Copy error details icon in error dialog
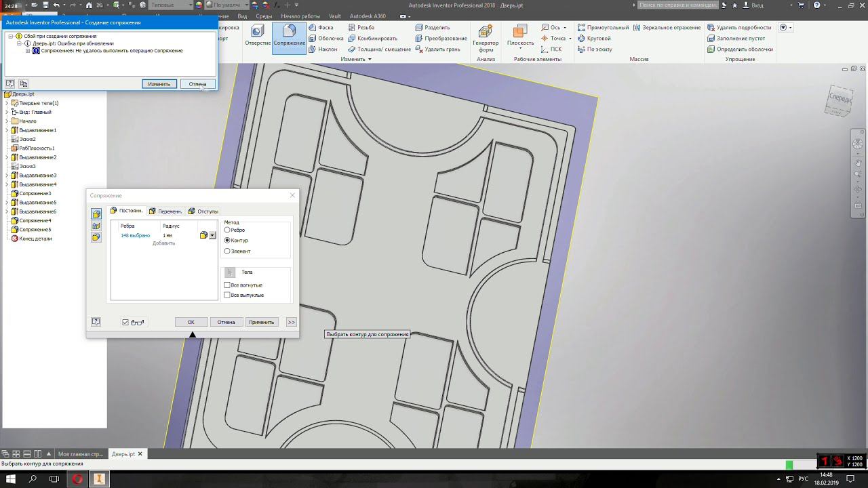The image size is (868, 488). 24,84
